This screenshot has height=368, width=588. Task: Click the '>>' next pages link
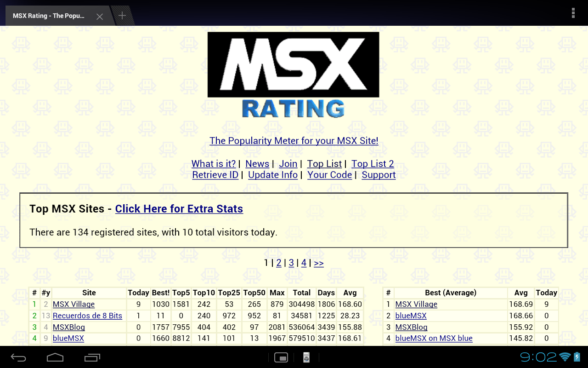pos(319,263)
